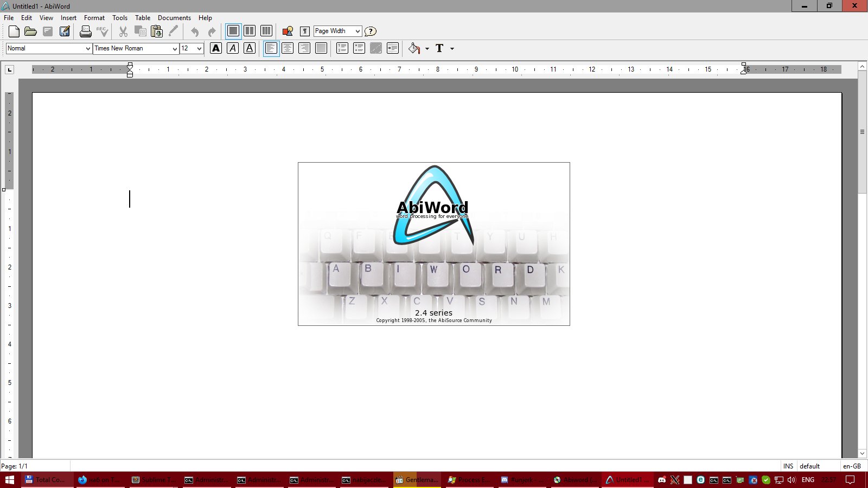This screenshot has height=488, width=868.
Task: Open the Table menu
Action: click(x=143, y=18)
